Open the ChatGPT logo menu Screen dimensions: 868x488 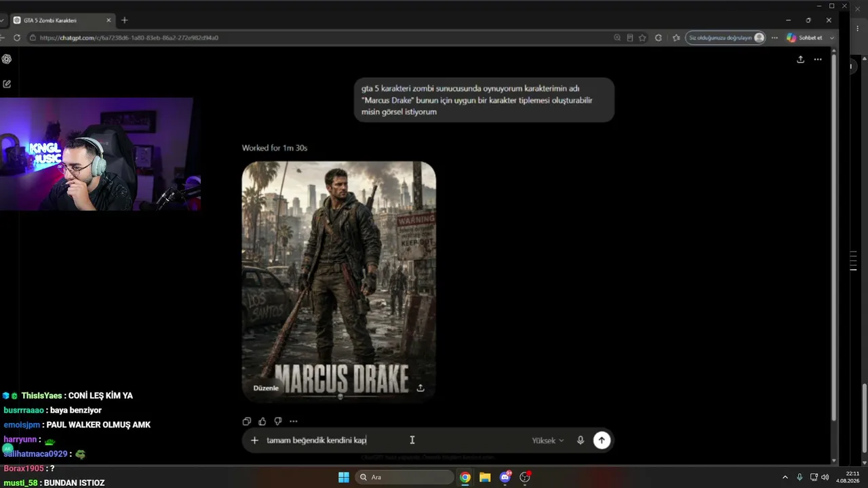7,59
